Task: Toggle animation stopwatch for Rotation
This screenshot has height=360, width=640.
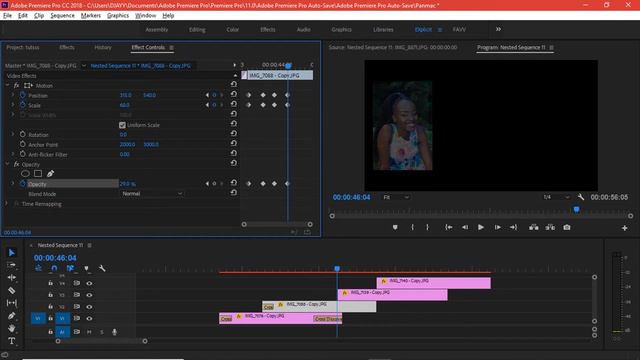Action: (22, 134)
